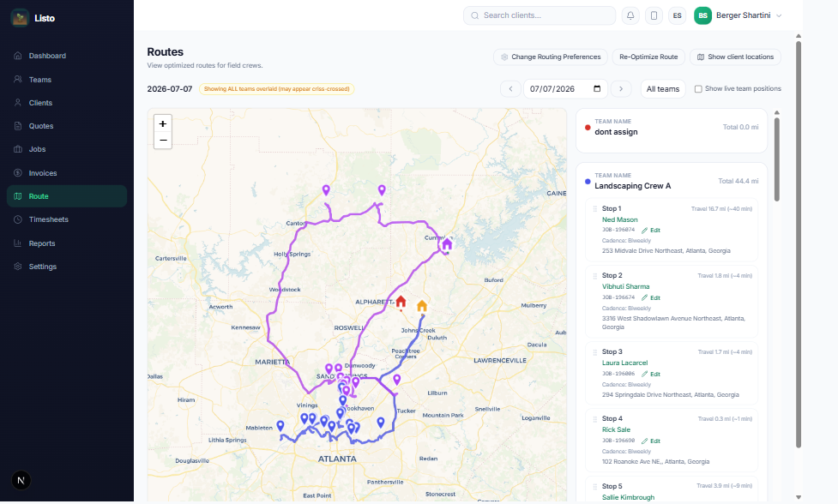This screenshot has height=504, width=838.
Task: Click the Landscaping Crew A team header
Action: [632, 186]
